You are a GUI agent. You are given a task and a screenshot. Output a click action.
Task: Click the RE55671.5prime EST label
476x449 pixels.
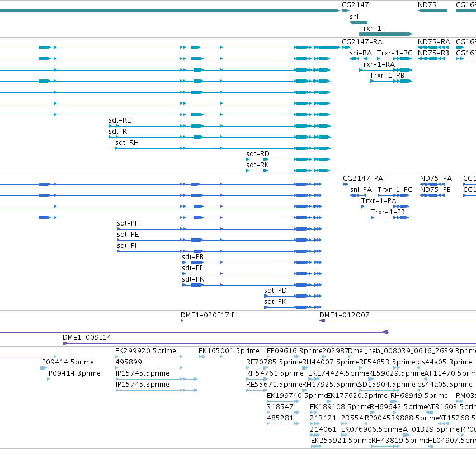pyautogui.click(x=274, y=385)
